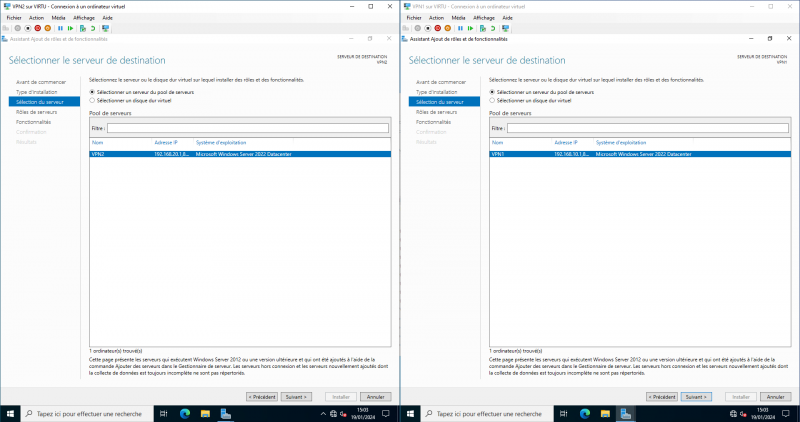Launch Microsoft Edge from the VPN1 taskbar

click(585, 414)
